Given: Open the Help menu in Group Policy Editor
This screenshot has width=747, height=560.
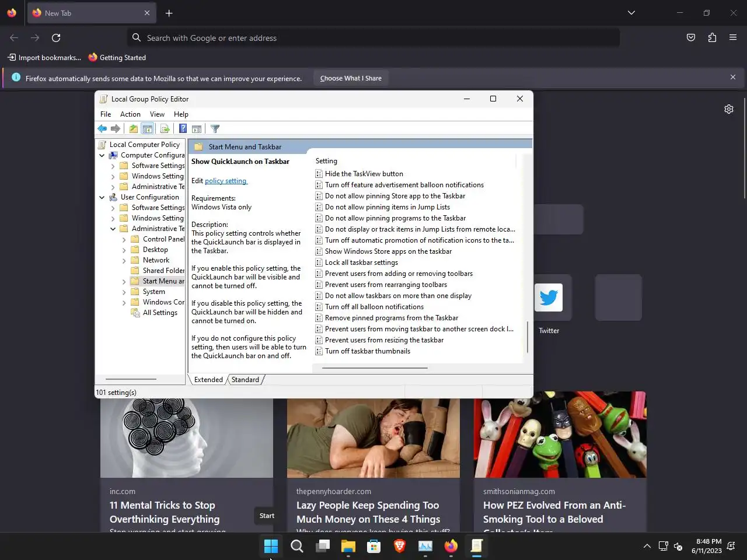Looking at the screenshot, I should [x=181, y=114].
